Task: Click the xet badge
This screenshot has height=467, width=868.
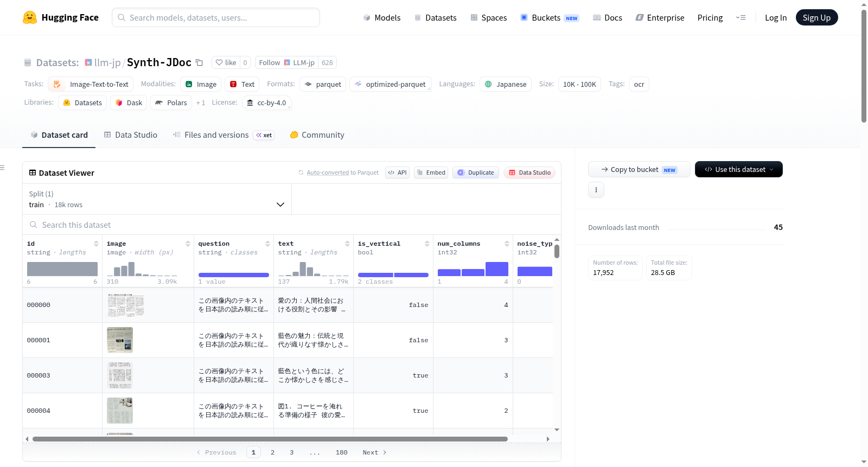Action: (264, 135)
